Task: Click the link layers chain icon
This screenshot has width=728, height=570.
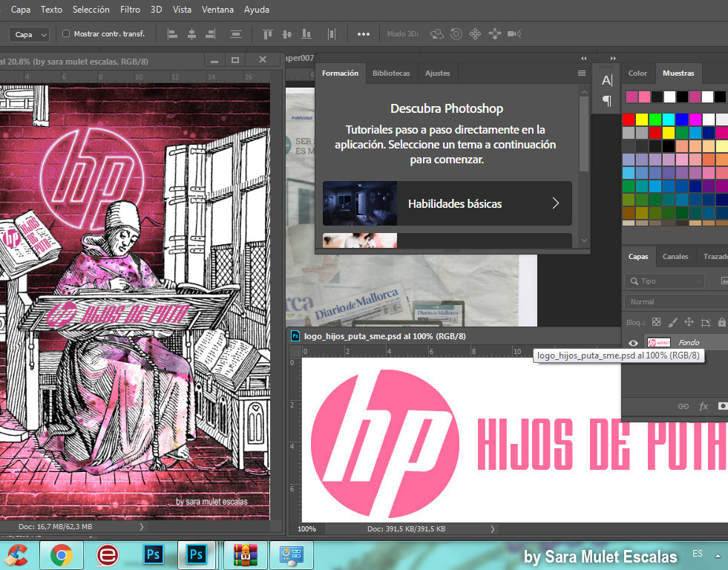Action: point(683,406)
